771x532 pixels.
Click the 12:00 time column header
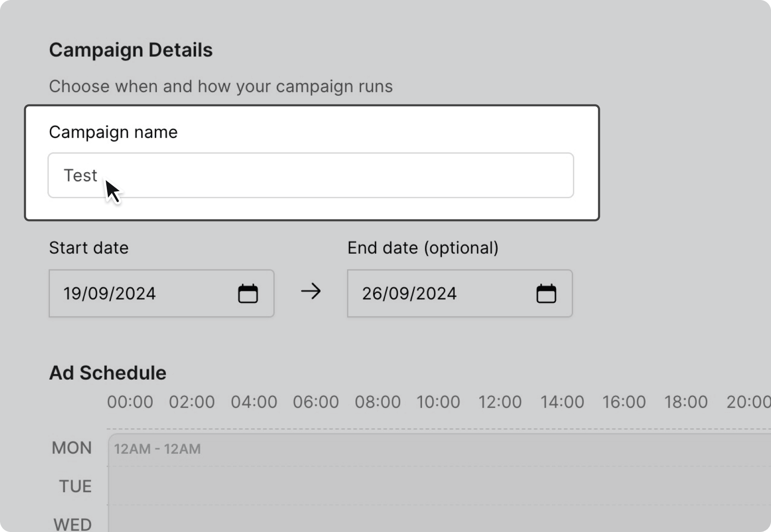point(500,402)
